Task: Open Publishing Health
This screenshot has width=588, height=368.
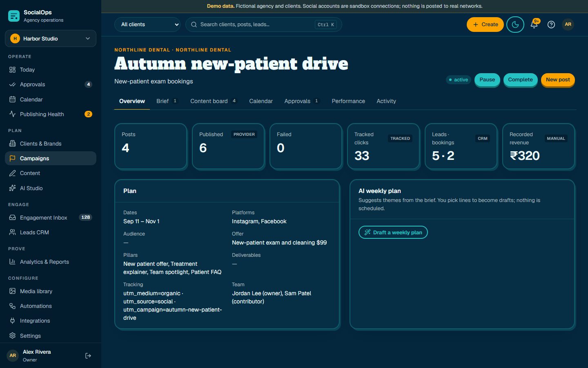Action: [51, 114]
